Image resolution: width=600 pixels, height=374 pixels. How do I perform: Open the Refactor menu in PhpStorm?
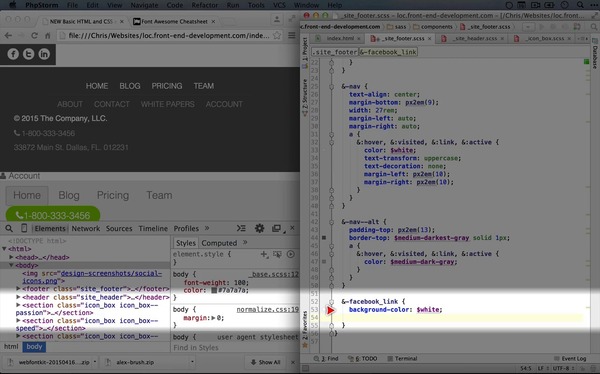point(204,5)
